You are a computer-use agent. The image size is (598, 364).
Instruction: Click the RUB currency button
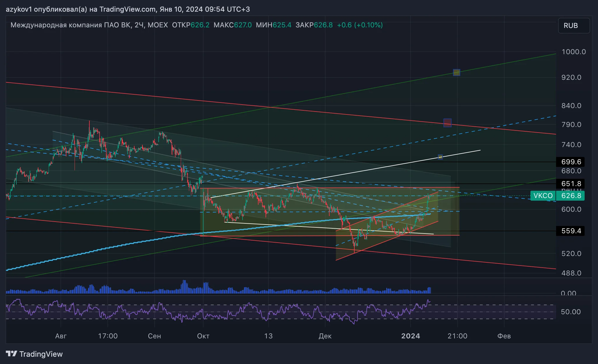click(x=574, y=26)
